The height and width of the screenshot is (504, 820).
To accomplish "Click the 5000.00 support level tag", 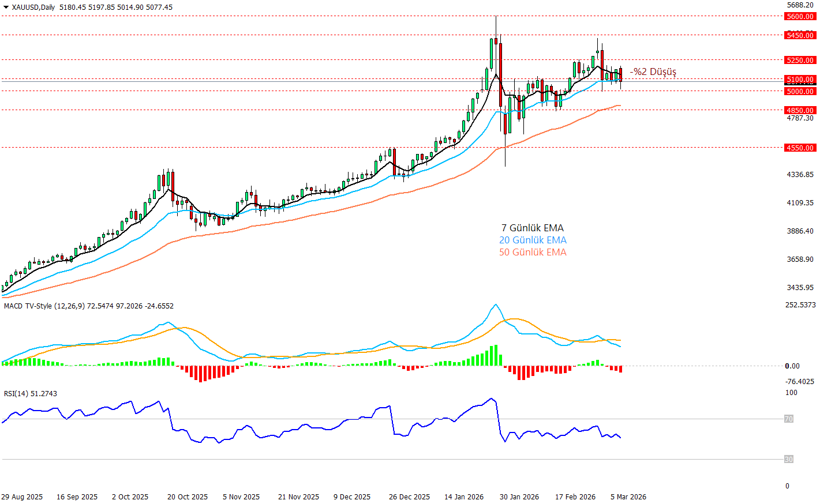I will click(800, 91).
